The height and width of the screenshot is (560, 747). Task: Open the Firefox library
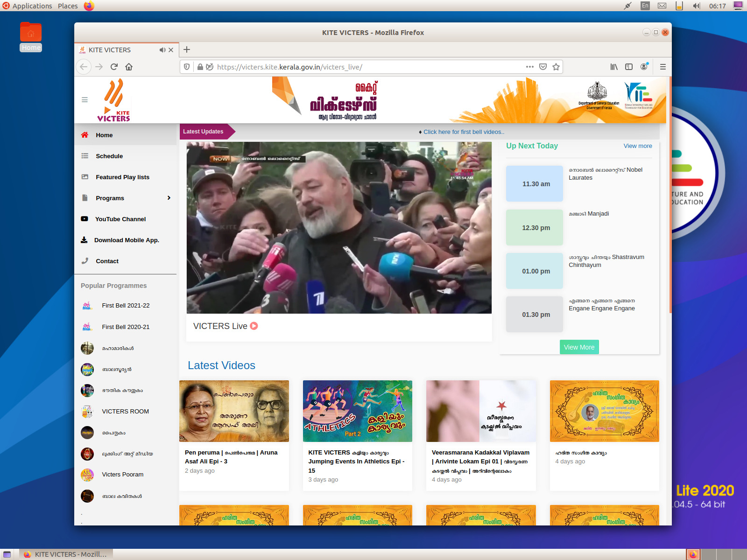614,67
